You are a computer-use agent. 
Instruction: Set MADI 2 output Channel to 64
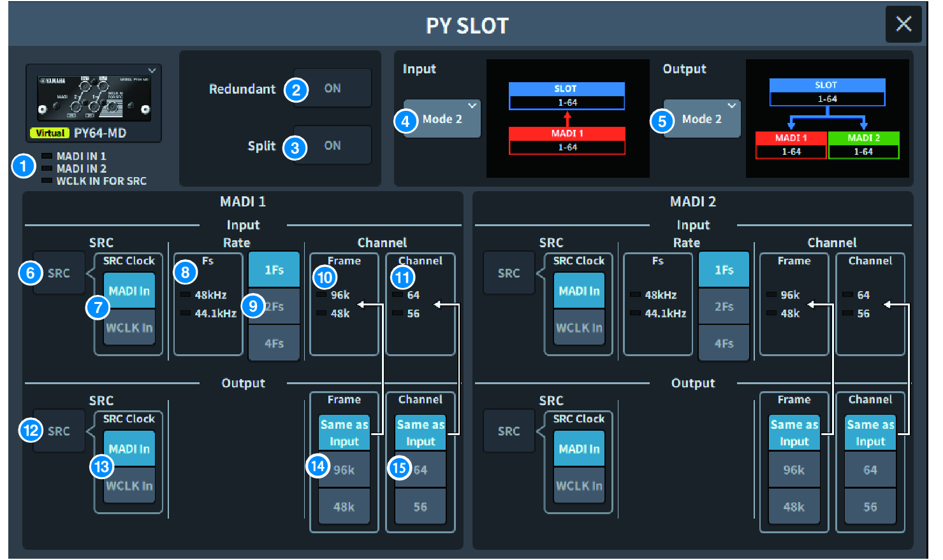point(870,470)
